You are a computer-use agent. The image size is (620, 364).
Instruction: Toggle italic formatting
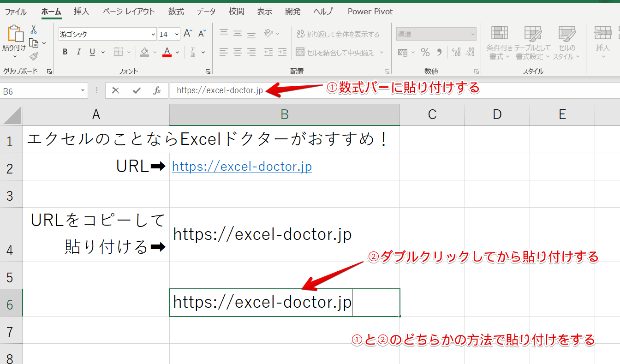[x=78, y=52]
